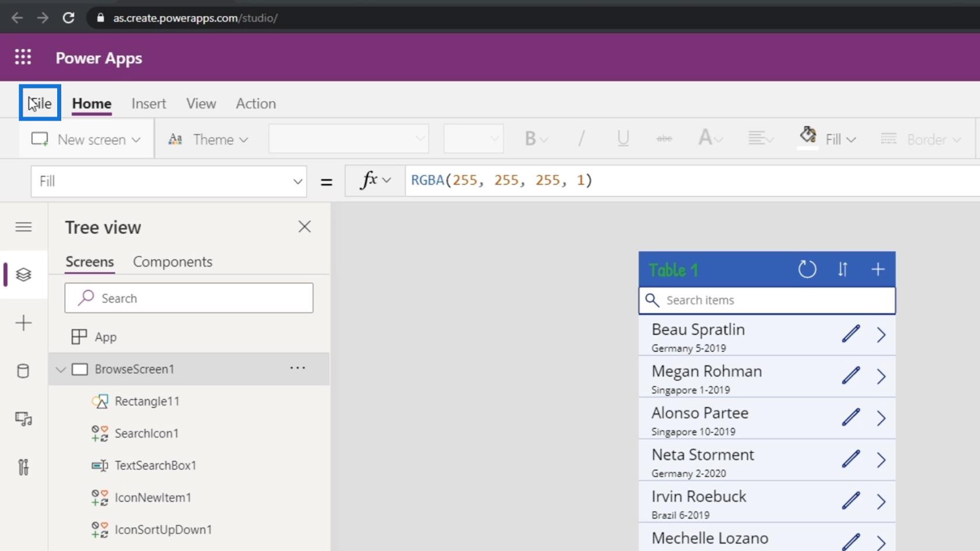Open the Data sources cylinder icon
Viewport: 980px width, 551px height.
coord(23,371)
